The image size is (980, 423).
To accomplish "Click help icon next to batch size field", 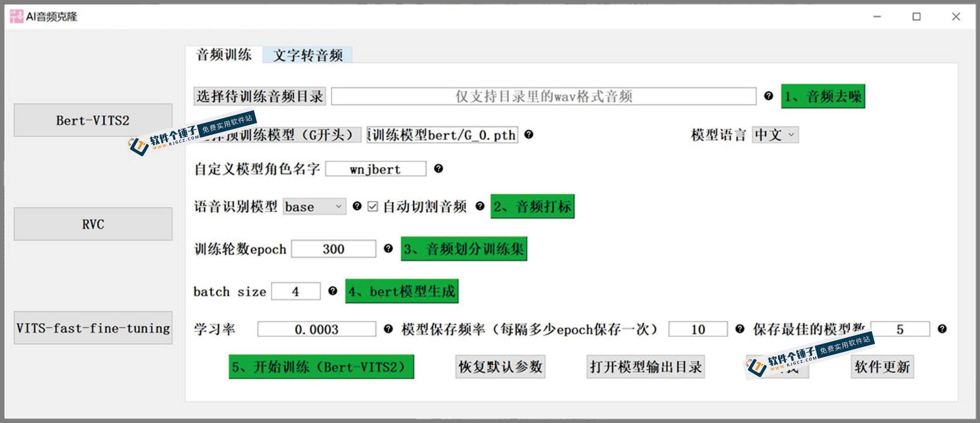I will point(333,290).
